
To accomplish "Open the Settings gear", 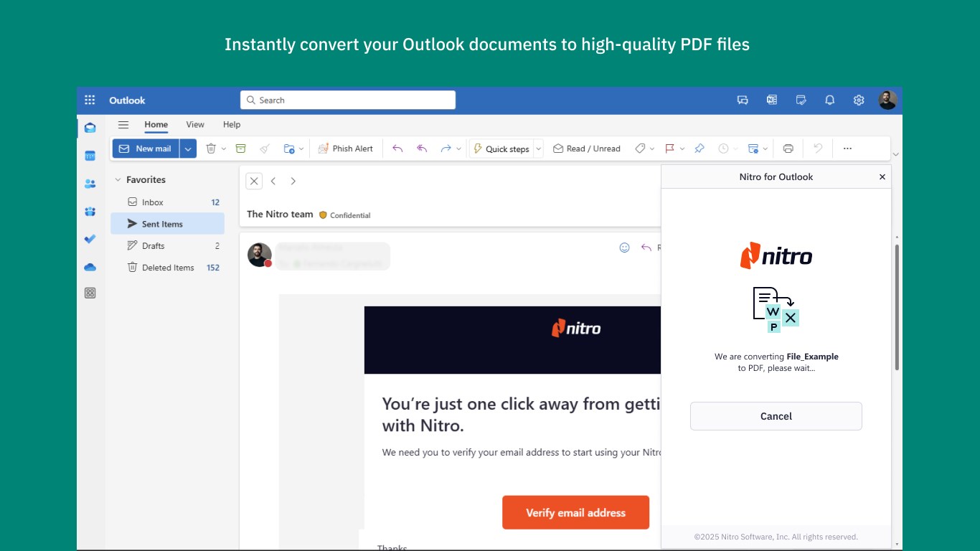I will pyautogui.click(x=859, y=100).
